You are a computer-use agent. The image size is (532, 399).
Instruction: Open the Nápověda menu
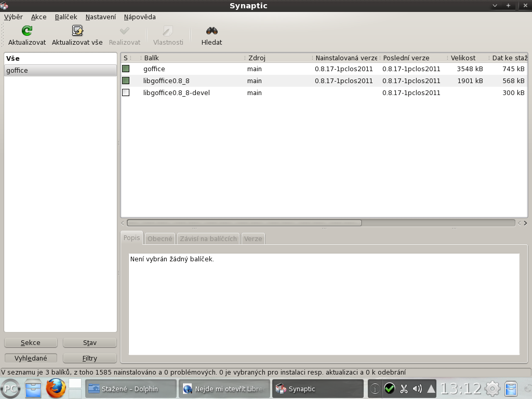140,17
